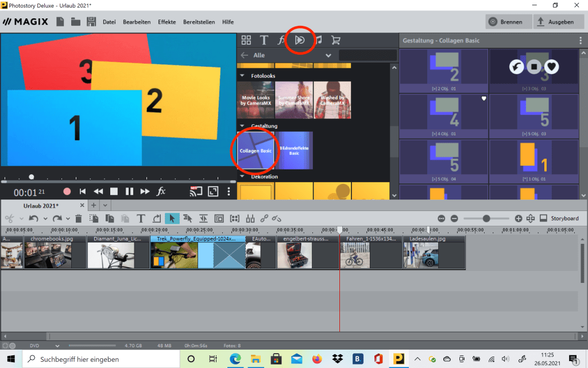Open the redo history dropdown arrow
This screenshot has width=588, height=368.
click(68, 218)
